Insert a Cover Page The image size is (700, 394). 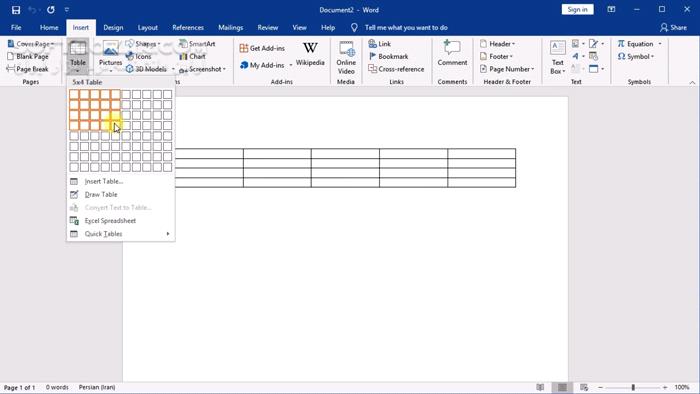tap(31, 44)
